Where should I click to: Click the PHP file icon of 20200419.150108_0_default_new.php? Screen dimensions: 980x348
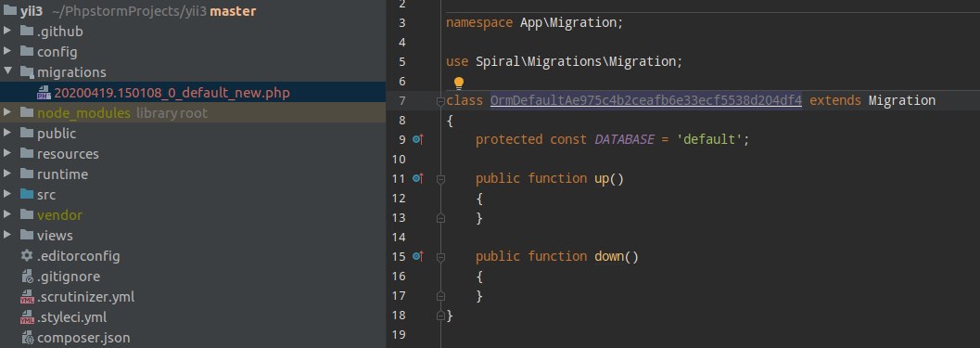coord(44,93)
